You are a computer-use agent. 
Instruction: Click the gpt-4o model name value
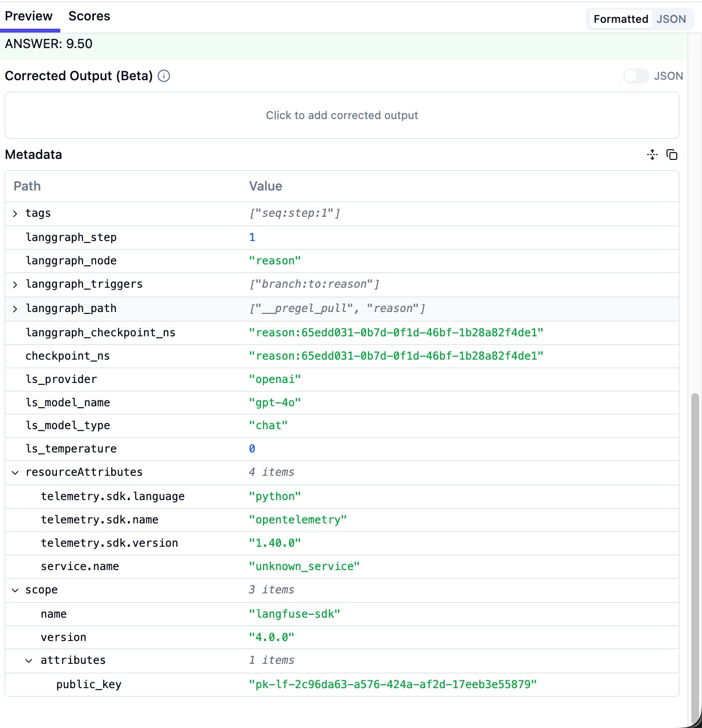(x=275, y=402)
